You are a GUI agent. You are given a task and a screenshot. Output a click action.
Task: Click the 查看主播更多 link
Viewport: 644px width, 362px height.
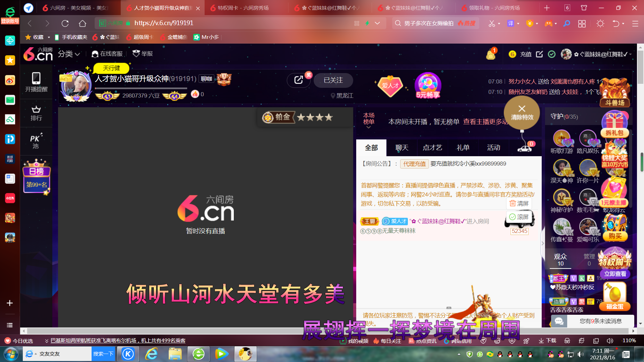tap(485, 122)
